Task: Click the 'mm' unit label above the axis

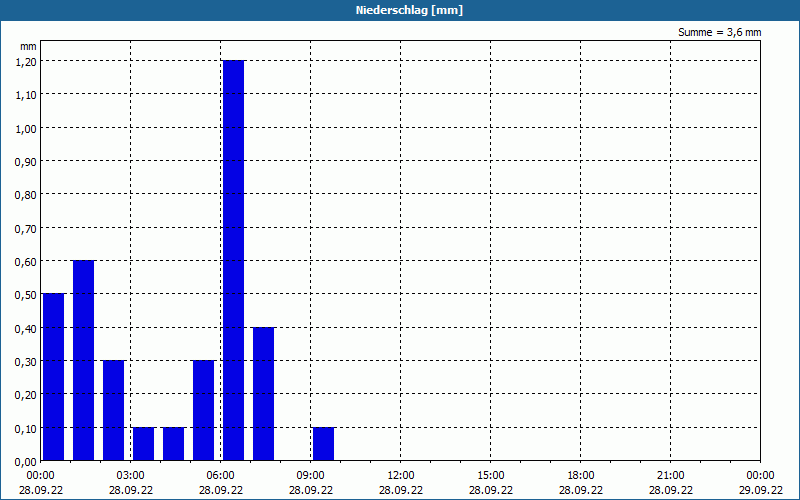Action: pyautogui.click(x=28, y=46)
